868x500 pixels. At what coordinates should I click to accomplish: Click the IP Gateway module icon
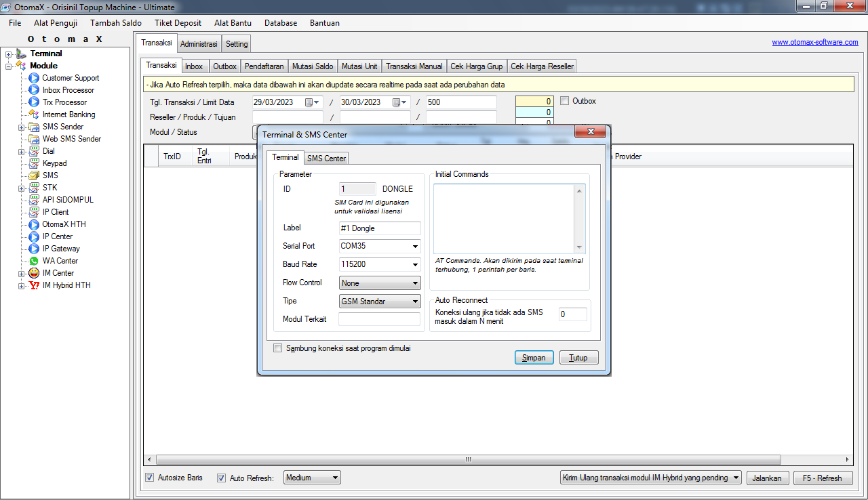33,249
